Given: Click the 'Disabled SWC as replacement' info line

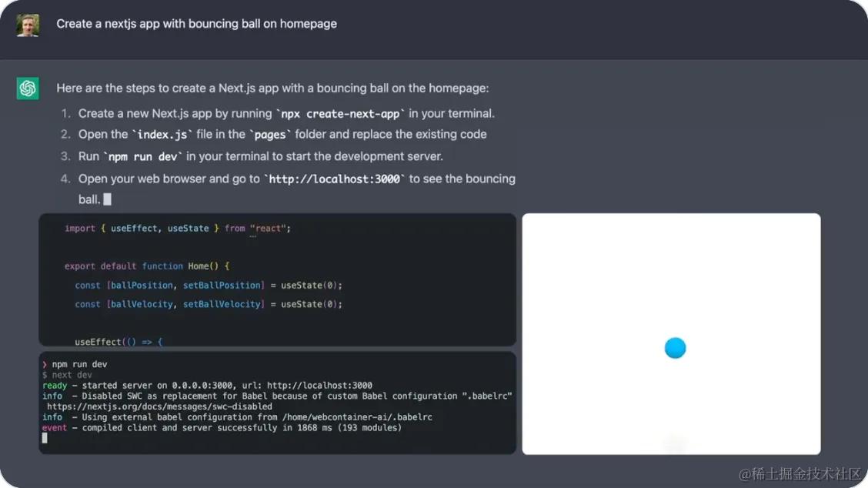Looking at the screenshot, I should (277, 396).
